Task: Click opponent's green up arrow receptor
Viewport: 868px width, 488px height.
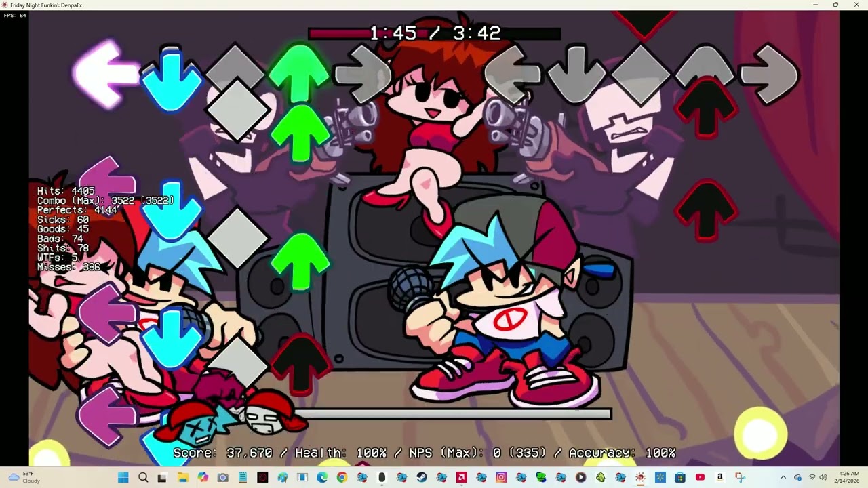Action: click(x=299, y=73)
